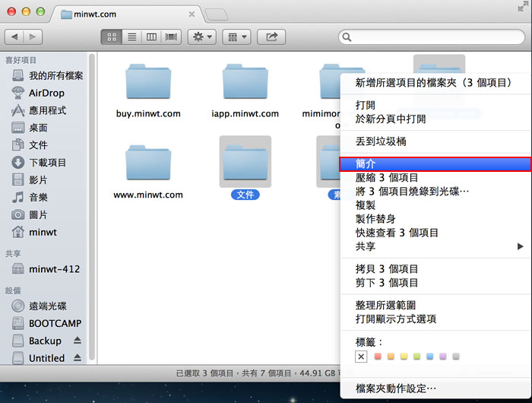The width and height of the screenshot is (532, 403).
Task: Apply the orange label color
Action: pos(391,356)
